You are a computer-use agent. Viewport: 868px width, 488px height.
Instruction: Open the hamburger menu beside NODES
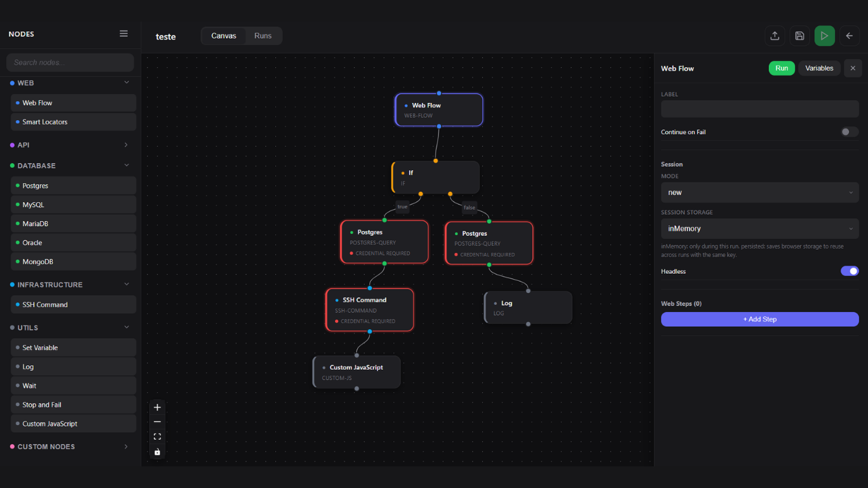click(x=124, y=34)
